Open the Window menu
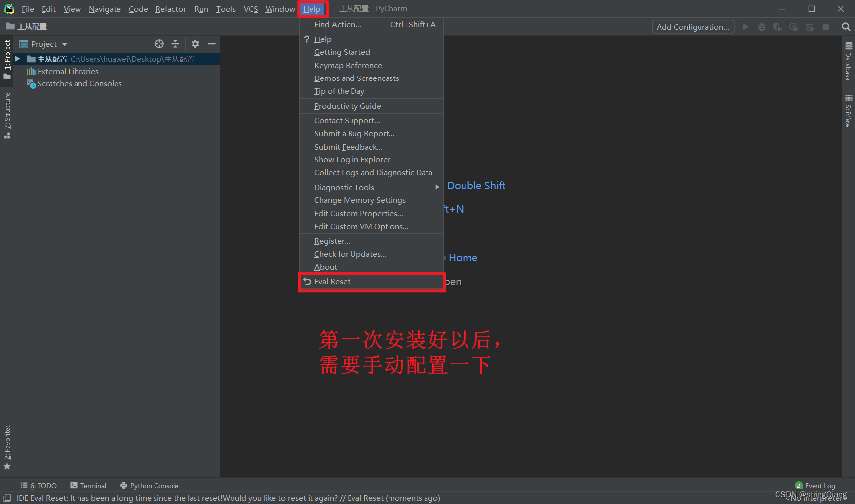The height and width of the screenshot is (504, 855). [280, 9]
